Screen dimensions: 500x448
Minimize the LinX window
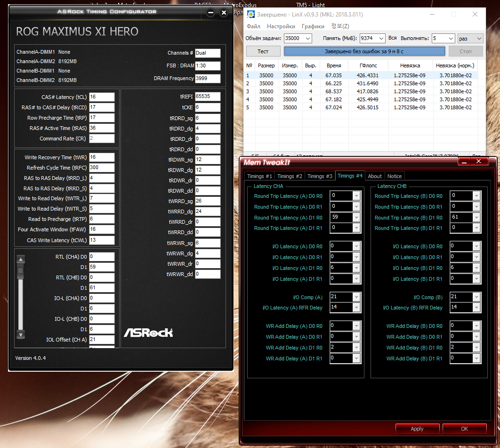point(432,14)
